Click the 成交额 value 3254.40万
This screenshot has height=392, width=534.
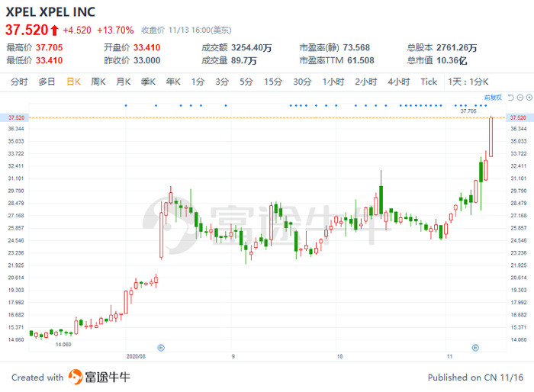[x=251, y=48]
